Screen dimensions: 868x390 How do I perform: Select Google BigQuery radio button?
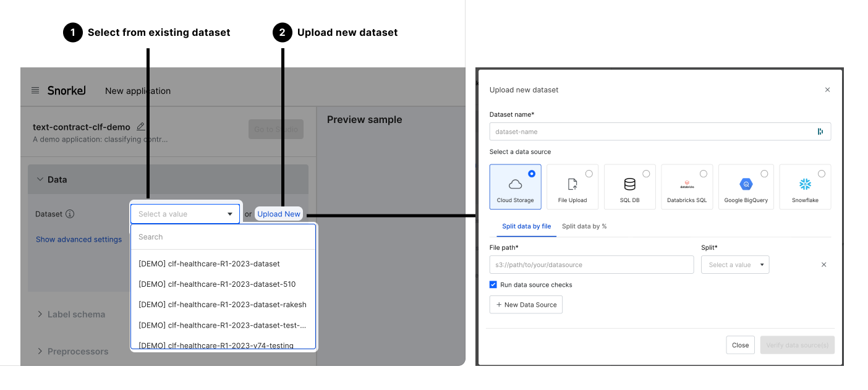click(x=764, y=174)
